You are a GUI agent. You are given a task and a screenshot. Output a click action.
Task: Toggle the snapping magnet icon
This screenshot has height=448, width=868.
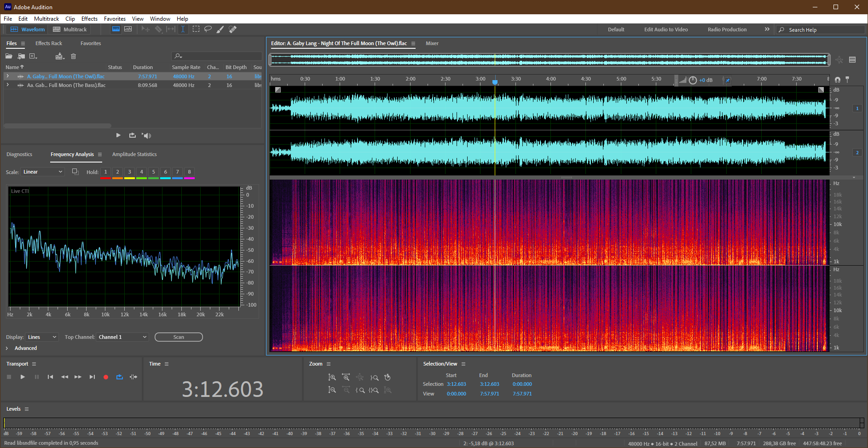pyautogui.click(x=838, y=80)
